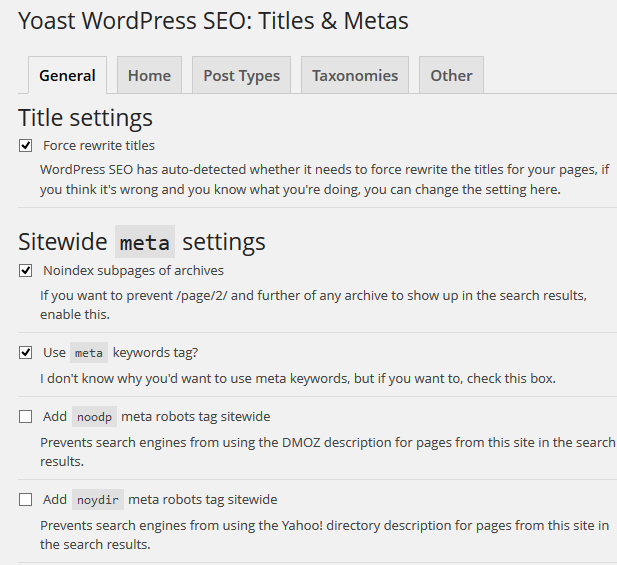Click the 'Force rewrite titles' label text
Screen dimensions: 617x565
click(x=99, y=146)
